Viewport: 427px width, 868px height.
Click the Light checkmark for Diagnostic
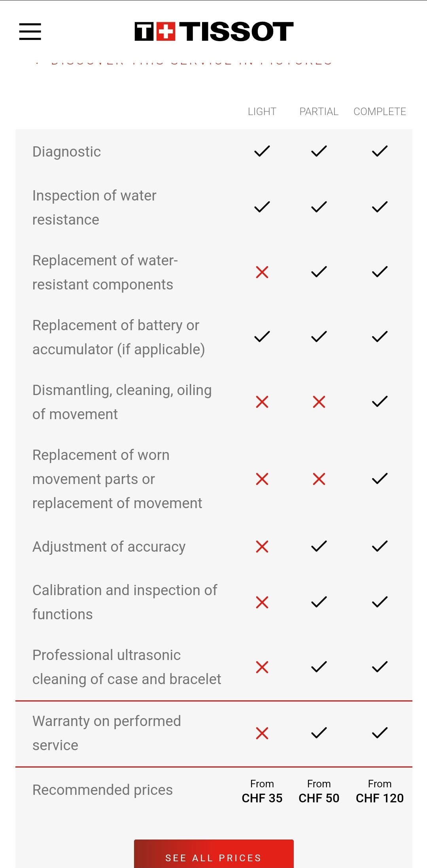pyautogui.click(x=262, y=151)
